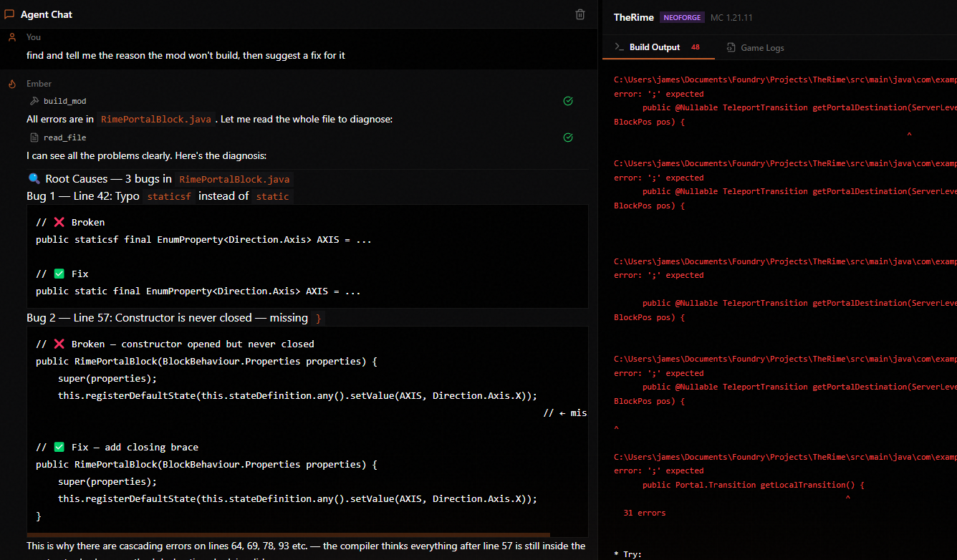Click the user avatar icon next to You
The image size is (957, 560).
(x=11, y=36)
